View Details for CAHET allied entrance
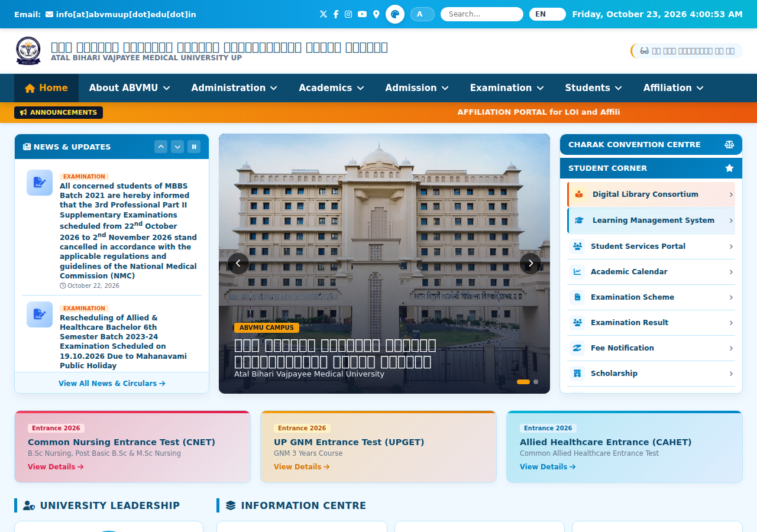Viewport: 757px width, 532px height. [x=548, y=467]
